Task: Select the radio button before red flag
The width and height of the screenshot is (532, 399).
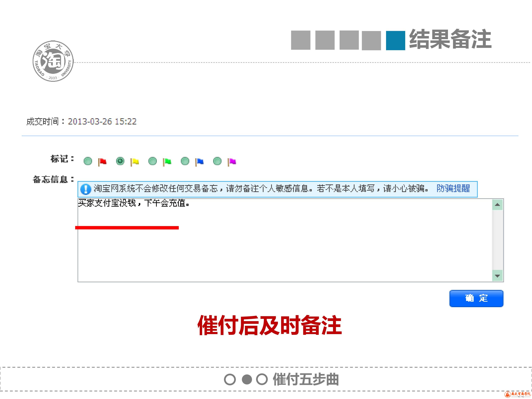Action: [88, 161]
